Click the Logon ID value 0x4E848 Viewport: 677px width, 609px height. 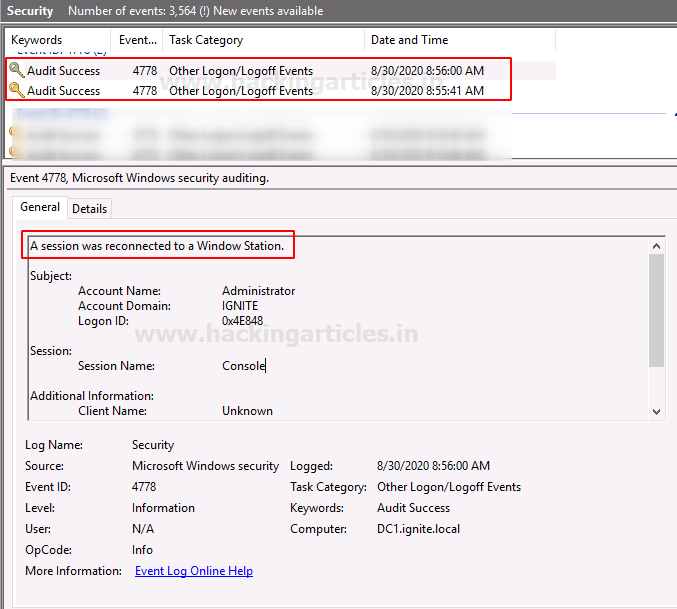tap(242, 321)
